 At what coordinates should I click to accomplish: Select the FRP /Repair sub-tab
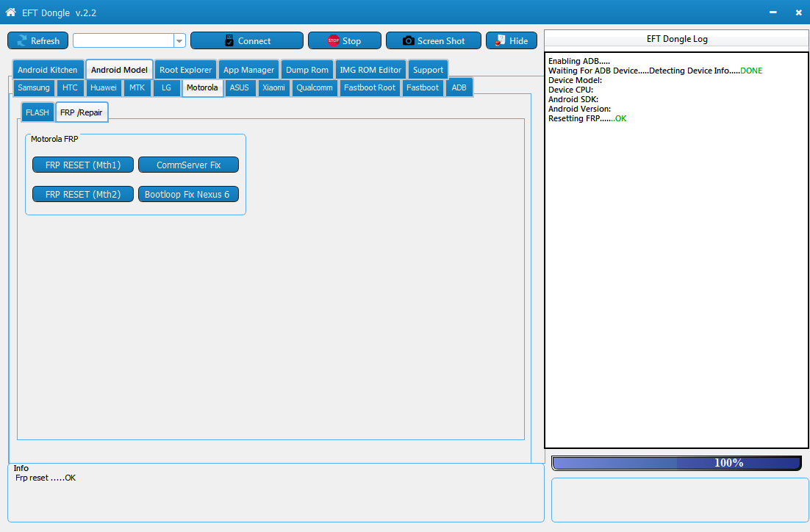click(x=81, y=112)
